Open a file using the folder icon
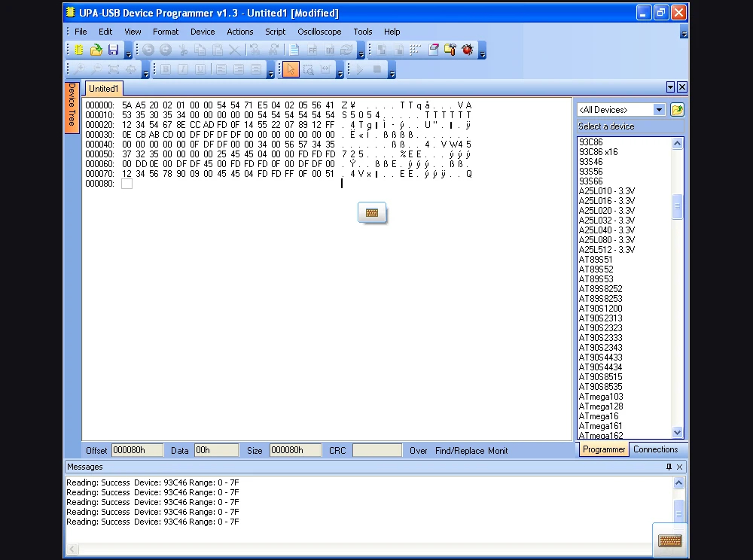The height and width of the screenshot is (560, 753). coord(96,50)
